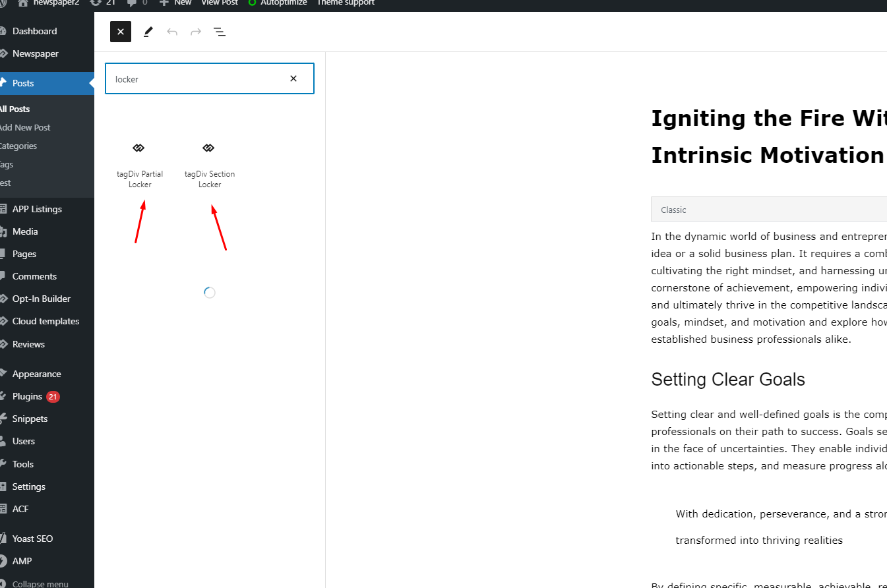Click newspaper2 site name in admin bar
The width and height of the screenshot is (887, 588).
pos(56,3)
